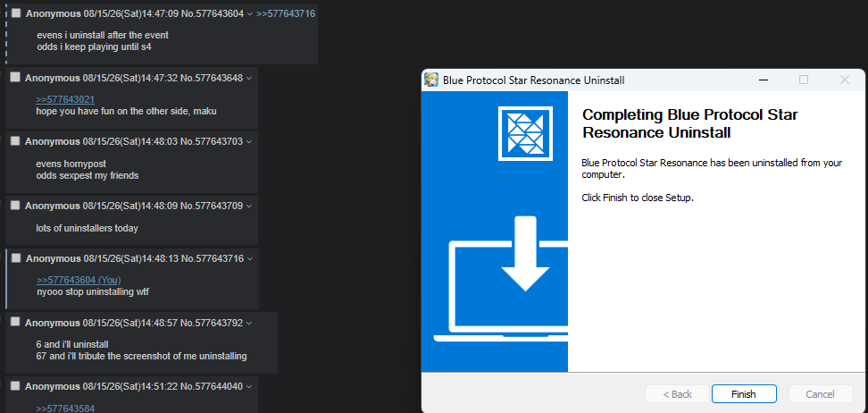Open post menu arrow of No.577644040
This screenshot has width=868, height=413.
248,386
